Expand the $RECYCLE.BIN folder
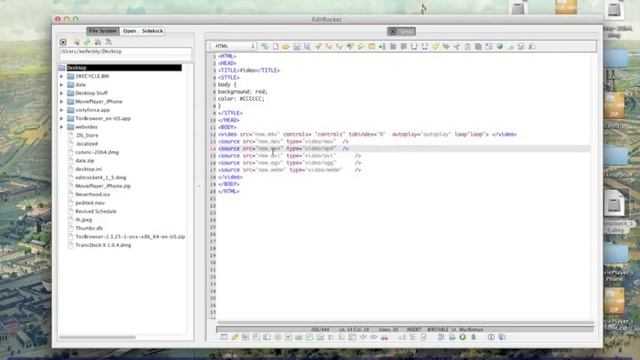640x360 pixels. (x=62, y=76)
